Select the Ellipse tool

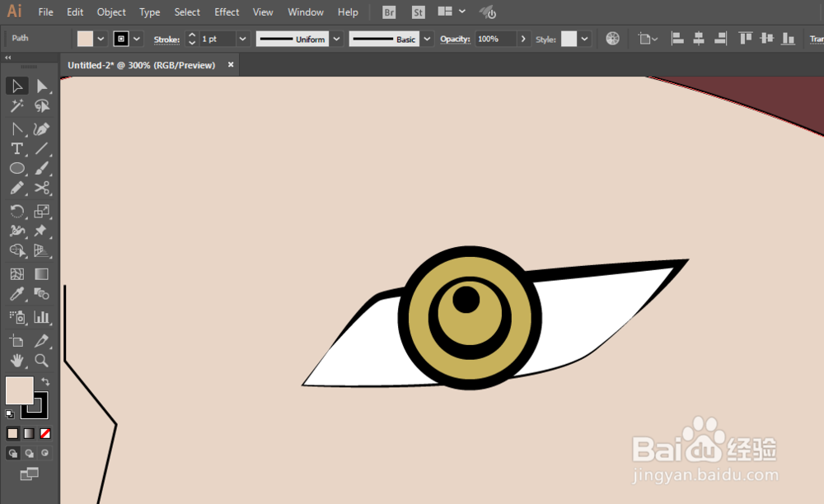click(16, 169)
